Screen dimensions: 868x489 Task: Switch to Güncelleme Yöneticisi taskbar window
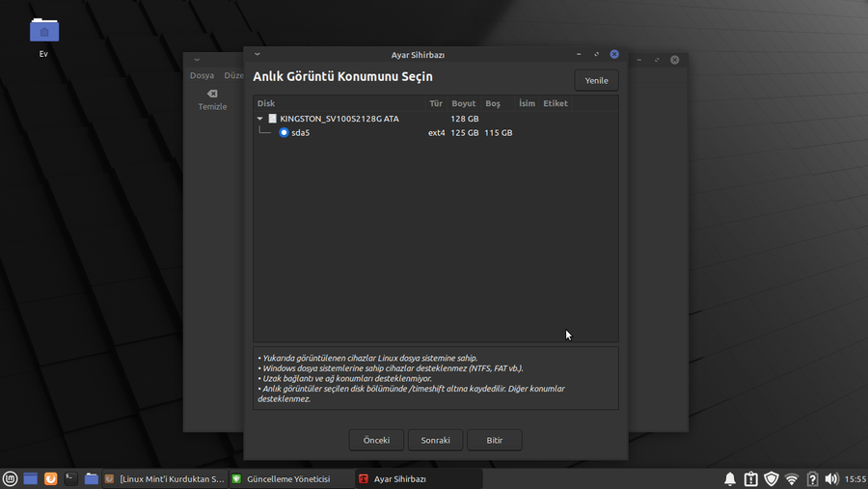(291, 479)
